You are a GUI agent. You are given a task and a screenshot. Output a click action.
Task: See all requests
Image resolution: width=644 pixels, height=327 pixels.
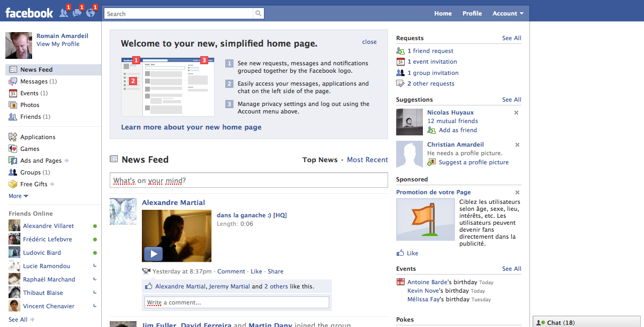tap(511, 38)
